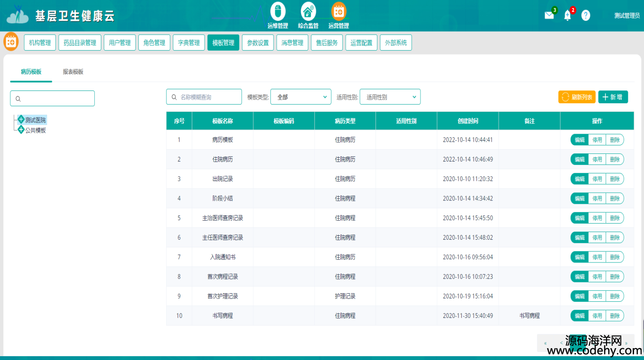Expand the 测试医院 tree node icon
The image size is (644, 360).
(21, 119)
